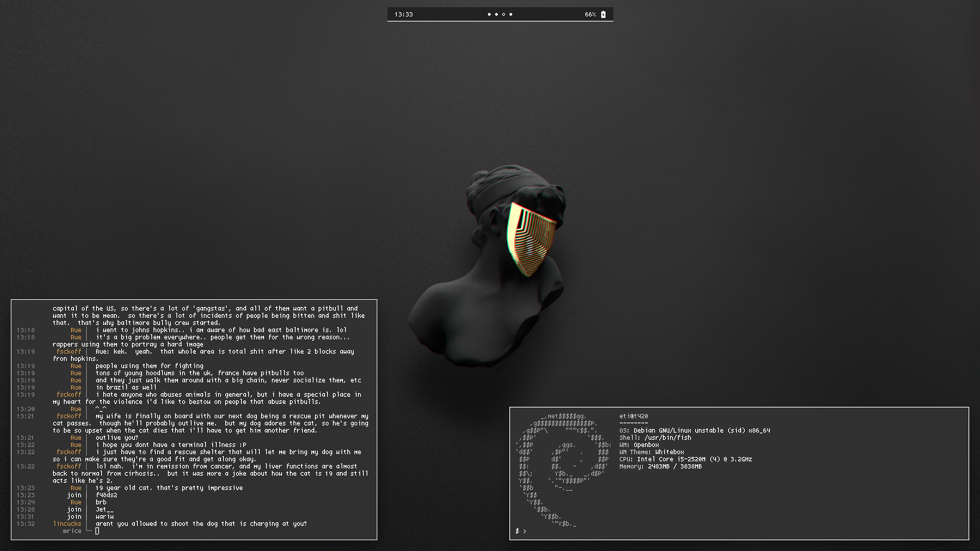
Task: Click the message 'arent you allowed to shoot the dog'
Action: (x=201, y=524)
